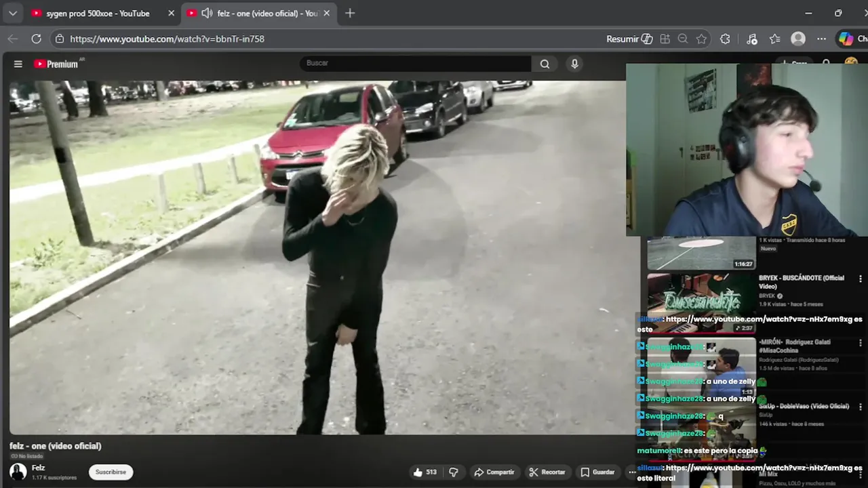Open the favorites list icon
The width and height of the screenshot is (868, 488).
(775, 39)
